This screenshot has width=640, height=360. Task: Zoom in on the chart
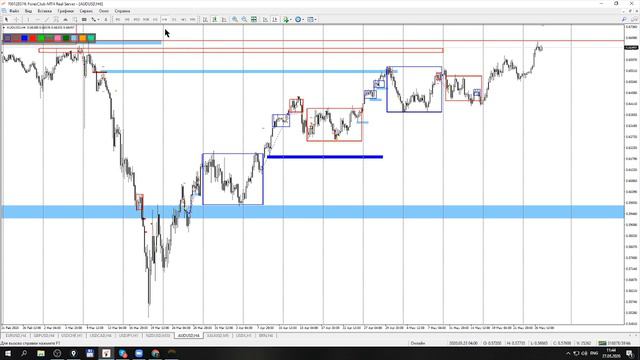(x=235, y=19)
